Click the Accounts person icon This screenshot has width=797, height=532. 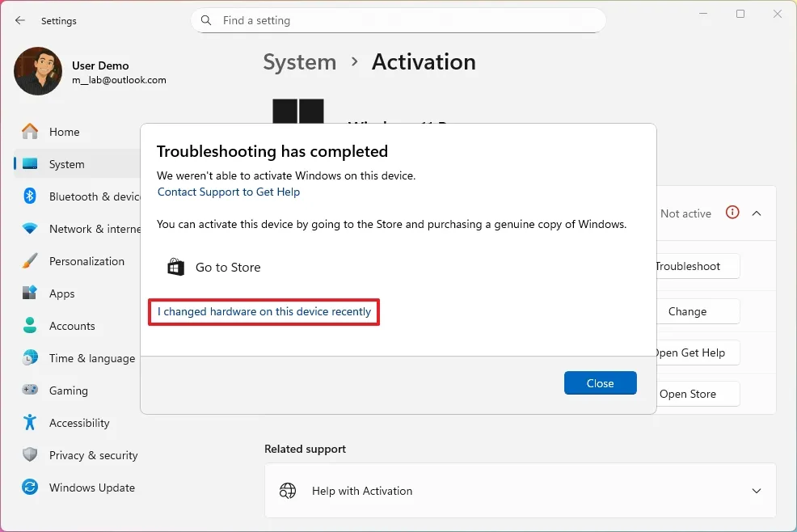(30, 326)
